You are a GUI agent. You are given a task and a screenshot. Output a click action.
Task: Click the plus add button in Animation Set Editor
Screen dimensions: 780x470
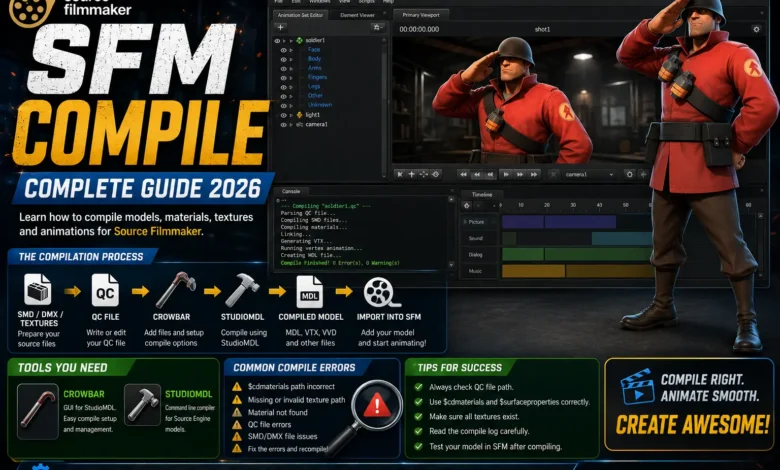[x=281, y=27]
